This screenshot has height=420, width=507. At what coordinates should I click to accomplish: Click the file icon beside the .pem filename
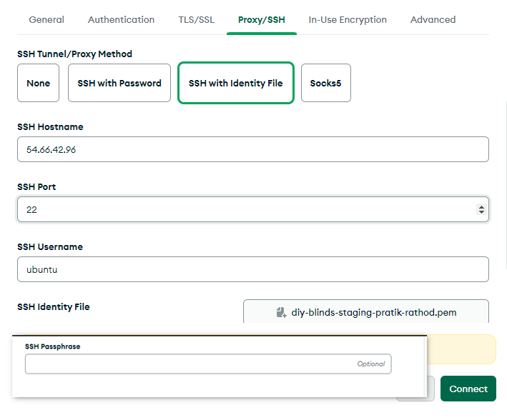(281, 312)
